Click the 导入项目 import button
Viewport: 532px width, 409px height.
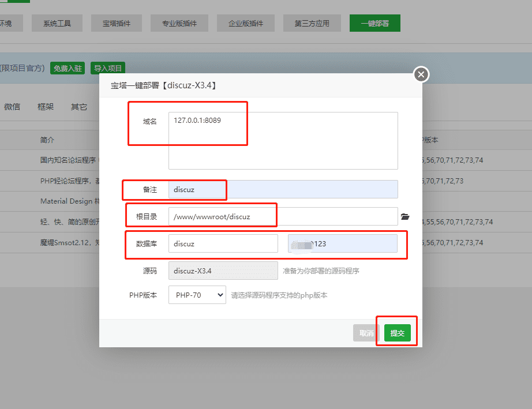tap(108, 68)
